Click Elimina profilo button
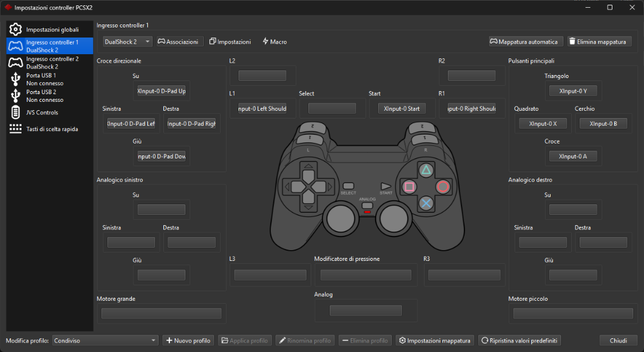This screenshot has width=644, height=352. point(365,341)
